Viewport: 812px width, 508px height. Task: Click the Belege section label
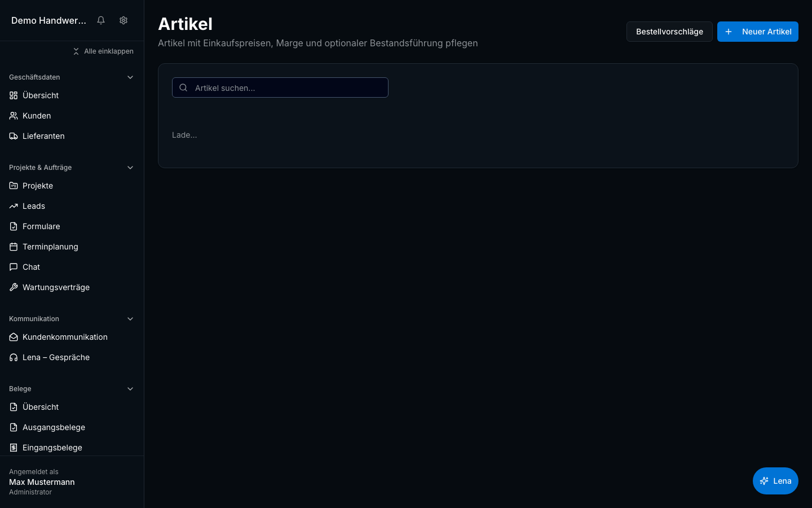click(x=20, y=389)
